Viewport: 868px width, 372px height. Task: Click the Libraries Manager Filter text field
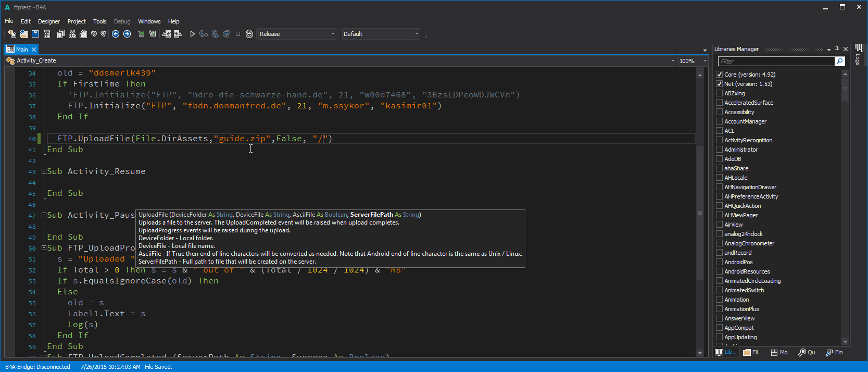tap(776, 61)
